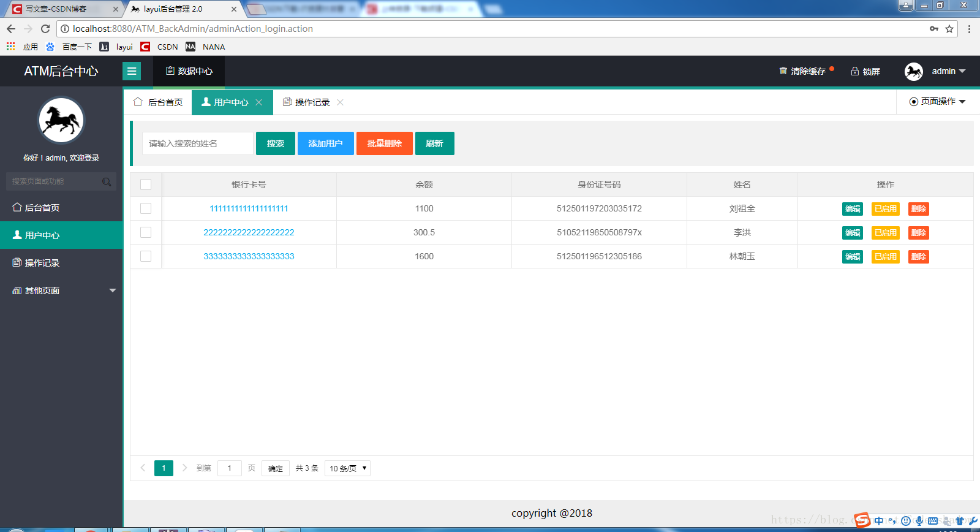This screenshot has width=980, height=532.
Task: Click 编辑 for 刘祖全
Action: click(853, 209)
